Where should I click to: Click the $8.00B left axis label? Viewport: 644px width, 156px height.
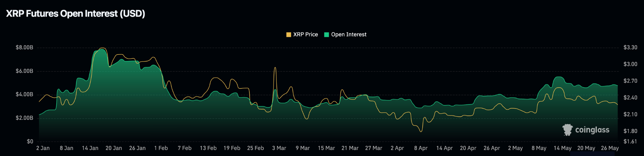coord(25,47)
